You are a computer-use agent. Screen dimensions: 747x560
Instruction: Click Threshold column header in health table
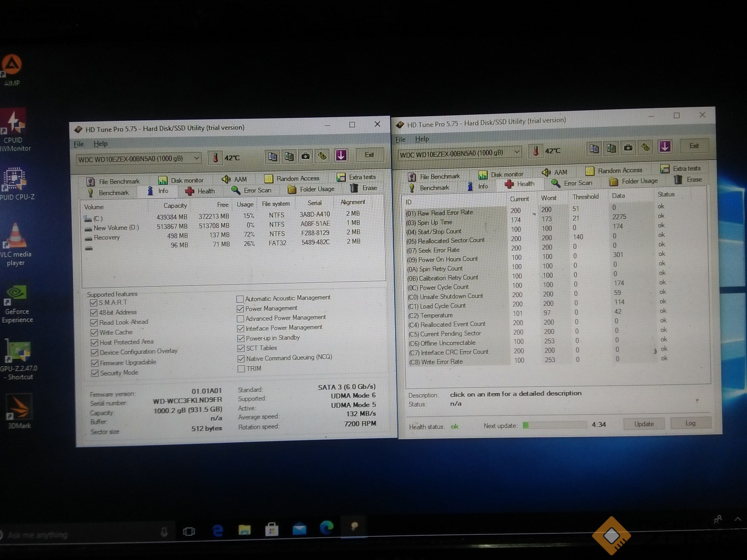tap(585, 196)
